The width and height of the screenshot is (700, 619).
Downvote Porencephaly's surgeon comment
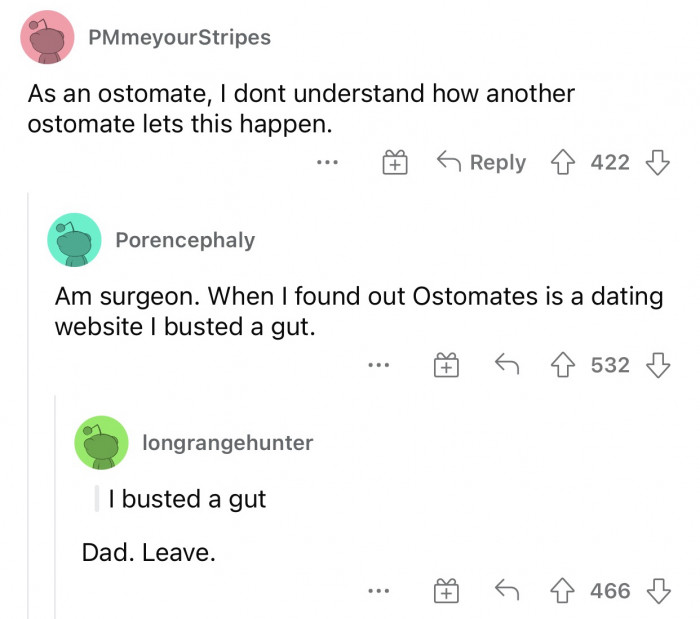(658, 366)
